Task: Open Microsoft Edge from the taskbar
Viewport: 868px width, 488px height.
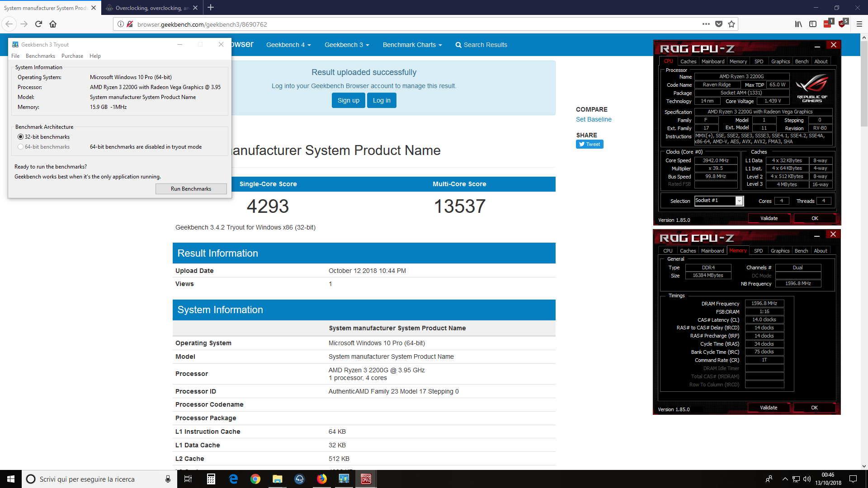Action: [x=233, y=479]
